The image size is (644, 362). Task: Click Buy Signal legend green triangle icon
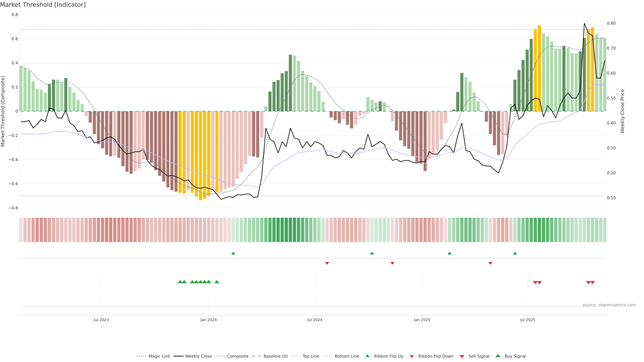click(x=498, y=356)
